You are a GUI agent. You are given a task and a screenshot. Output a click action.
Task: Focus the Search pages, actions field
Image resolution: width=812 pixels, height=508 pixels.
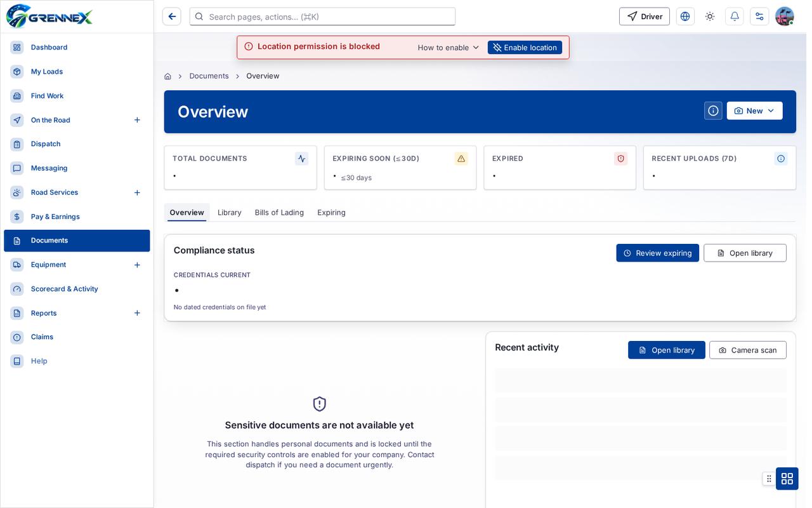(x=322, y=17)
